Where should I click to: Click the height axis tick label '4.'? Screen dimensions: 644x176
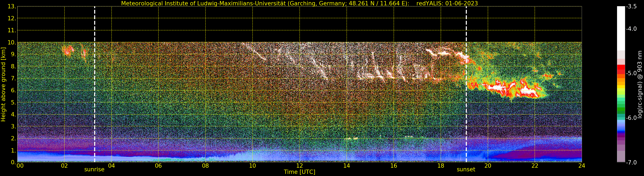(x=13, y=114)
